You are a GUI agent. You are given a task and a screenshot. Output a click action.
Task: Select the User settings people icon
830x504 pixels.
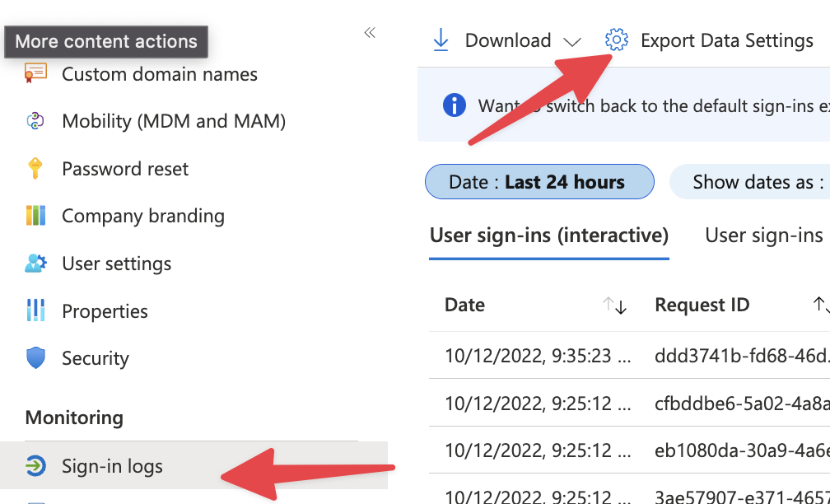(x=35, y=264)
